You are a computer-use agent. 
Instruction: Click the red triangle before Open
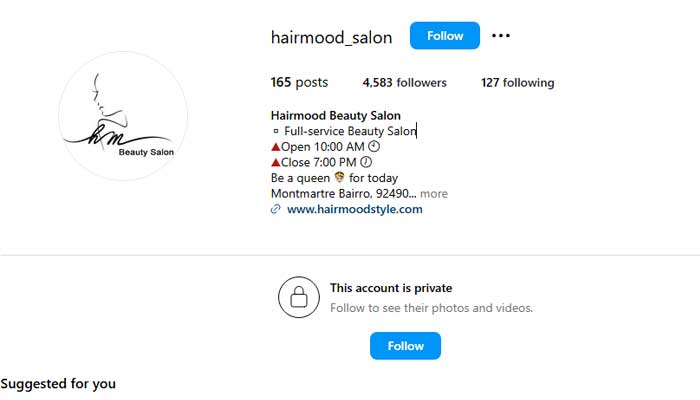(x=275, y=146)
